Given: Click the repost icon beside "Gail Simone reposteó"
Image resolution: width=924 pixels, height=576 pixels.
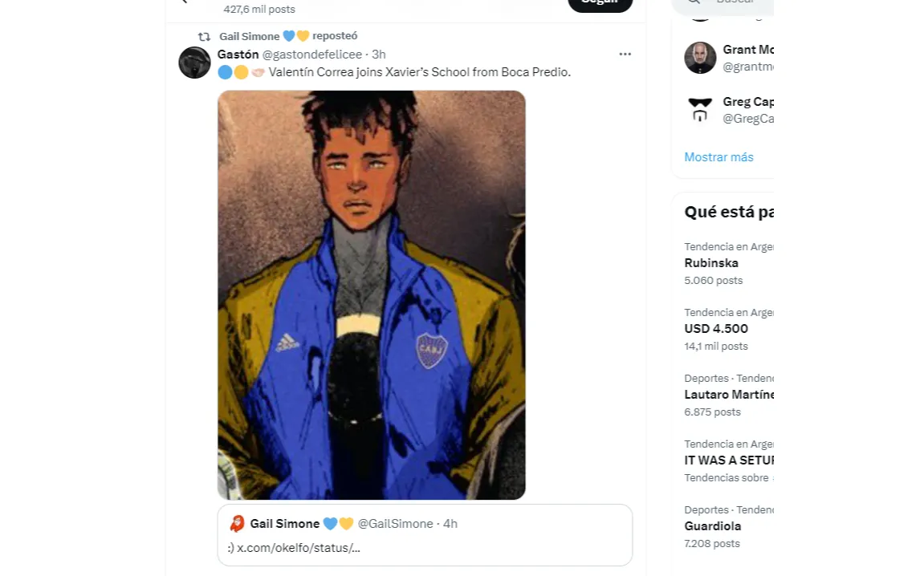Looking at the screenshot, I should tap(202, 36).
